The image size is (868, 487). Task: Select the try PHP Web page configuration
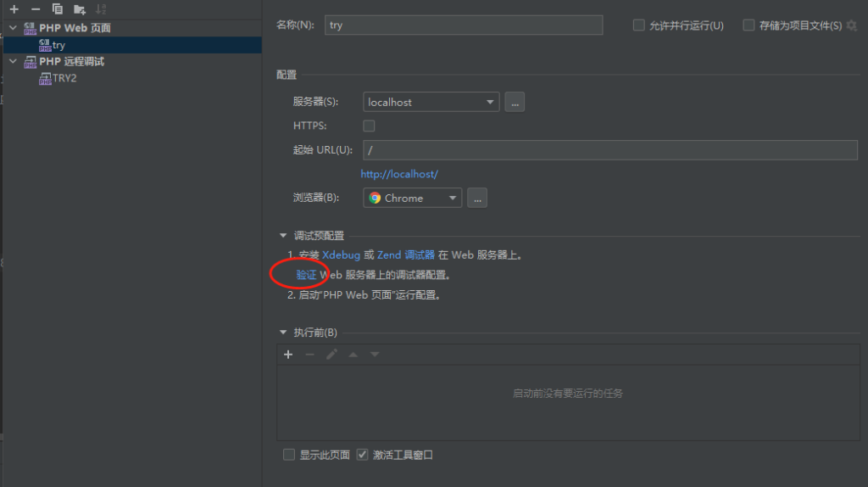coord(58,45)
